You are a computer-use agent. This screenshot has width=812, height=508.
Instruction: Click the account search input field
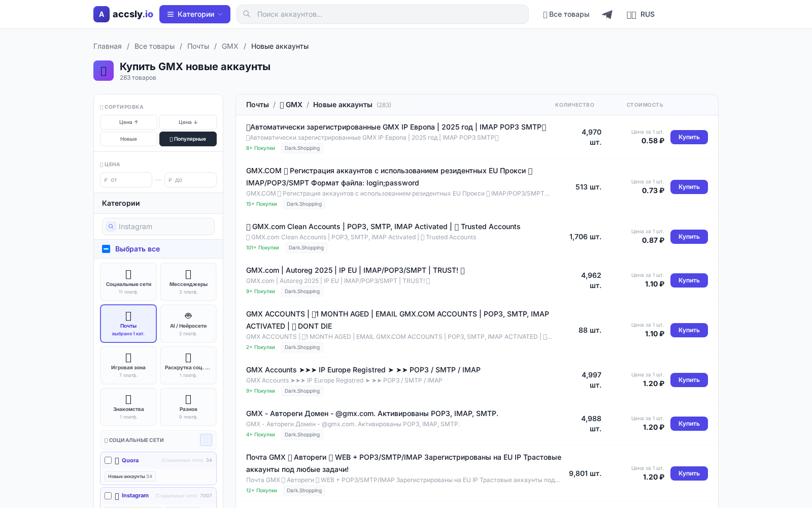click(x=383, y=14)
